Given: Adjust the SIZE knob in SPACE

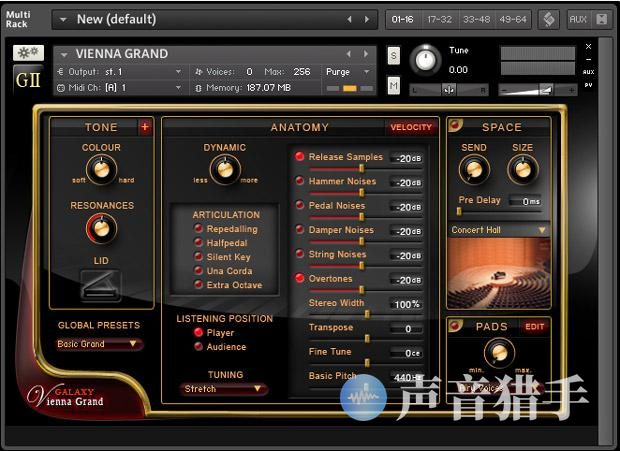Looking at the screenshot, I should 523,170.
